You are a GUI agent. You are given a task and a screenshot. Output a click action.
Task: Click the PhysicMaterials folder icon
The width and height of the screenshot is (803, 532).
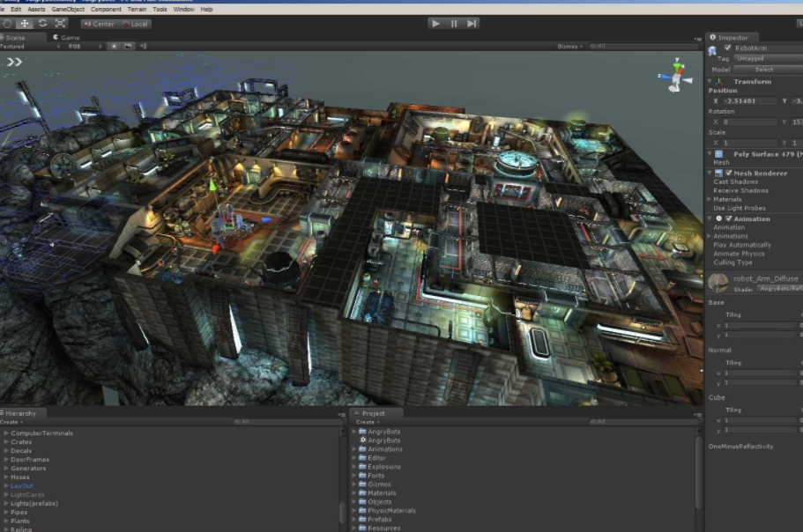coord(362,511)
